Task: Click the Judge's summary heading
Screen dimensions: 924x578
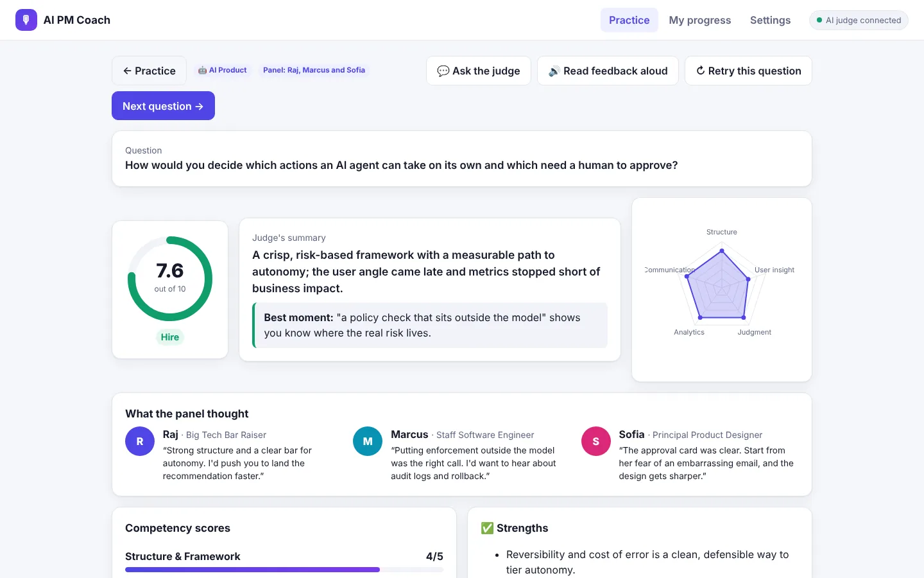Action: point(289,238)
